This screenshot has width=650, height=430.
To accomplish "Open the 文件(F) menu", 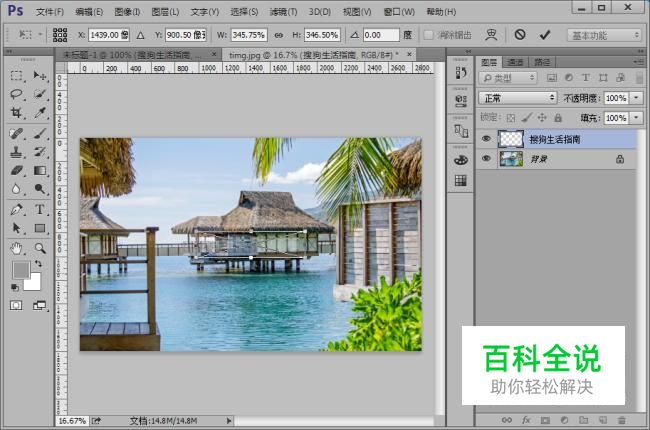I will [x=50, y=12].
